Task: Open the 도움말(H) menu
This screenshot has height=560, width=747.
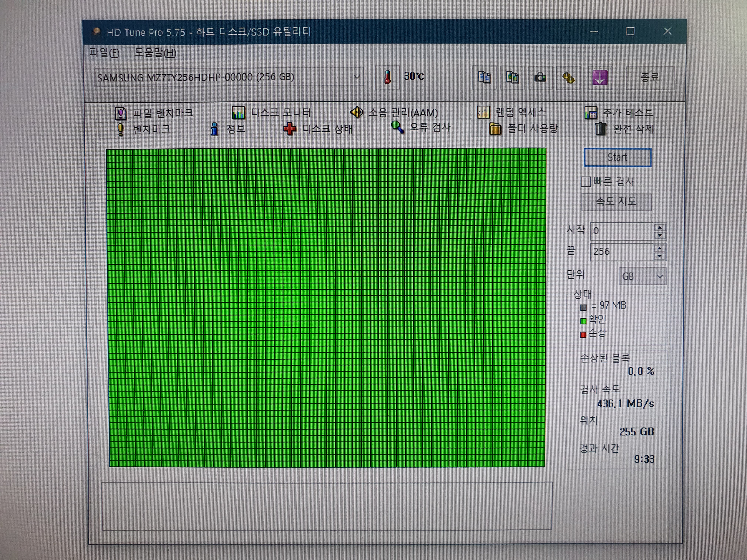Action: tap(155, 53)
